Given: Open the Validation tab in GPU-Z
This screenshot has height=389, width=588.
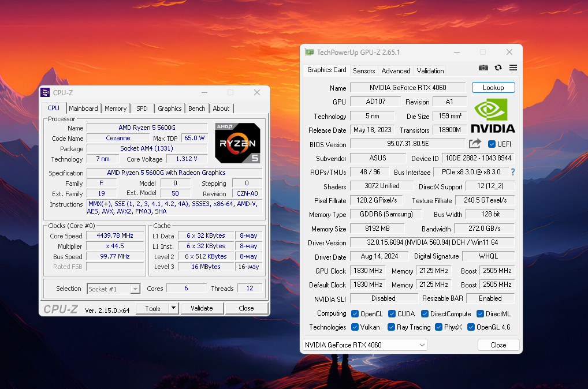Looking at the screenshot, I should click(x=430, y=71).
